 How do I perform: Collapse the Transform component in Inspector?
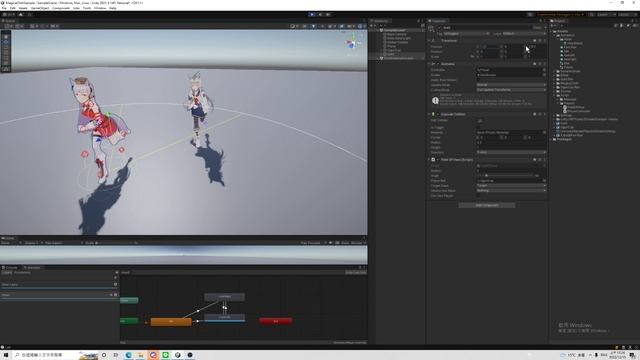pyautogui.click(x=429, y=41)
